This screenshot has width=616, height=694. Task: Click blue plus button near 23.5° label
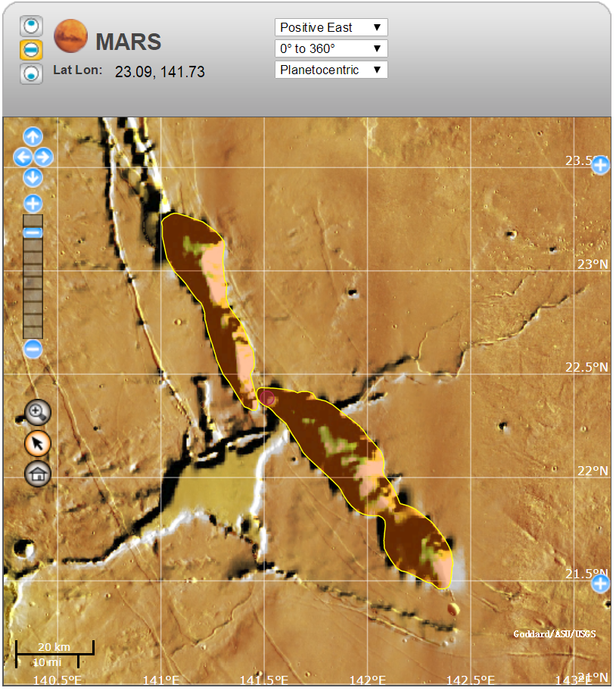pyautogui.click(x=601, y=166)
